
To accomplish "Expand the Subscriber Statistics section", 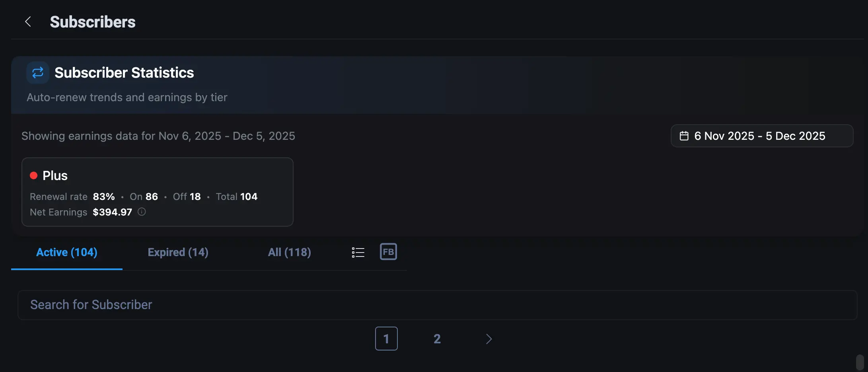I will (x=124, y=72).
